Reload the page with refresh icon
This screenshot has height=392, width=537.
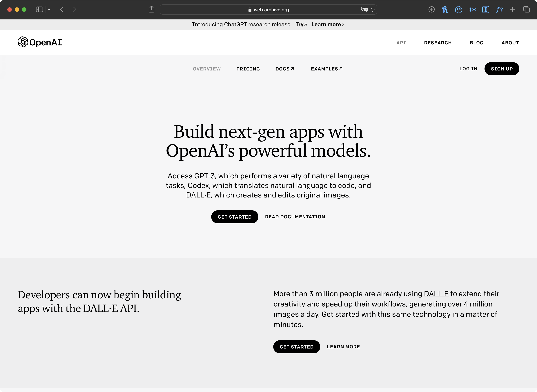click(x=373, y=10)
